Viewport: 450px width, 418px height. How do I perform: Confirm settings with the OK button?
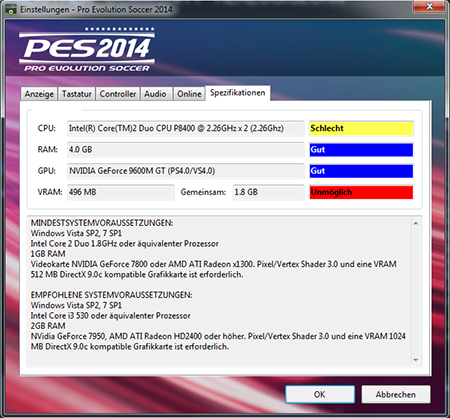(320, 394)
